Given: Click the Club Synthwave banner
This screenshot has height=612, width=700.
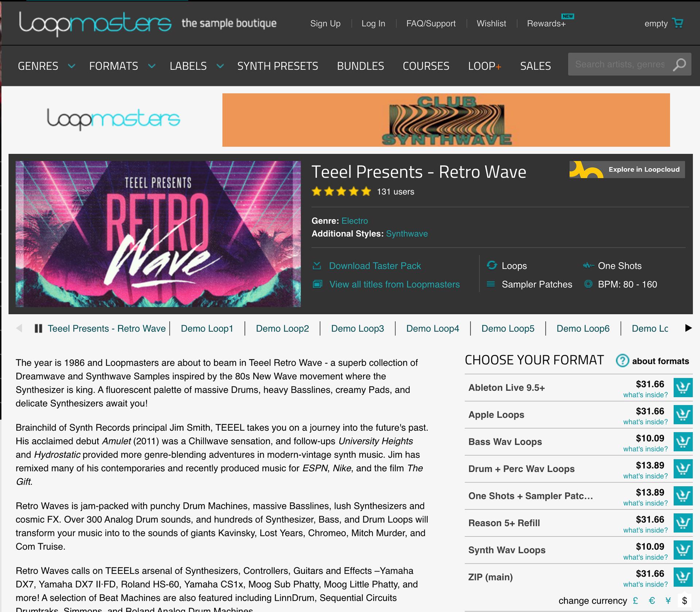Looking at the screenshot, I should pos(446,120).
